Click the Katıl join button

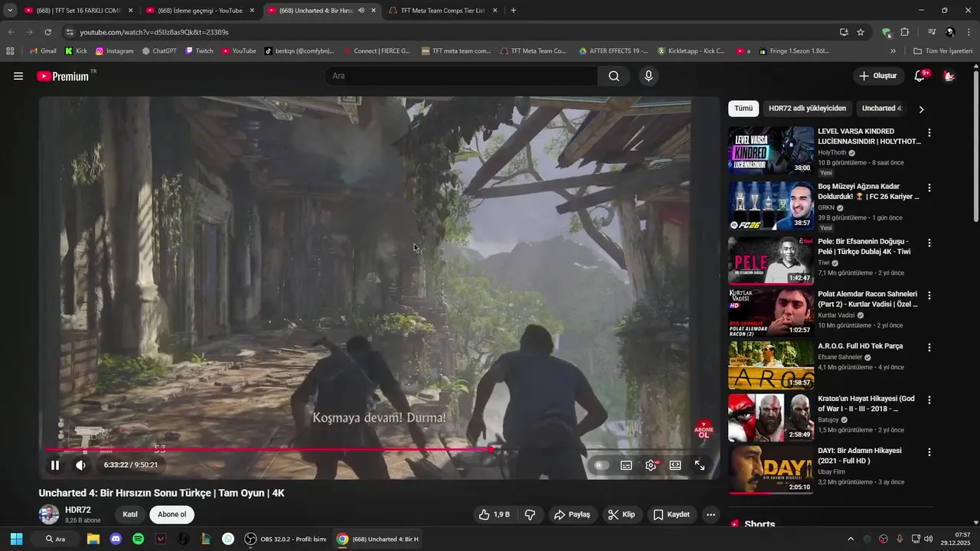coord(130,514)
